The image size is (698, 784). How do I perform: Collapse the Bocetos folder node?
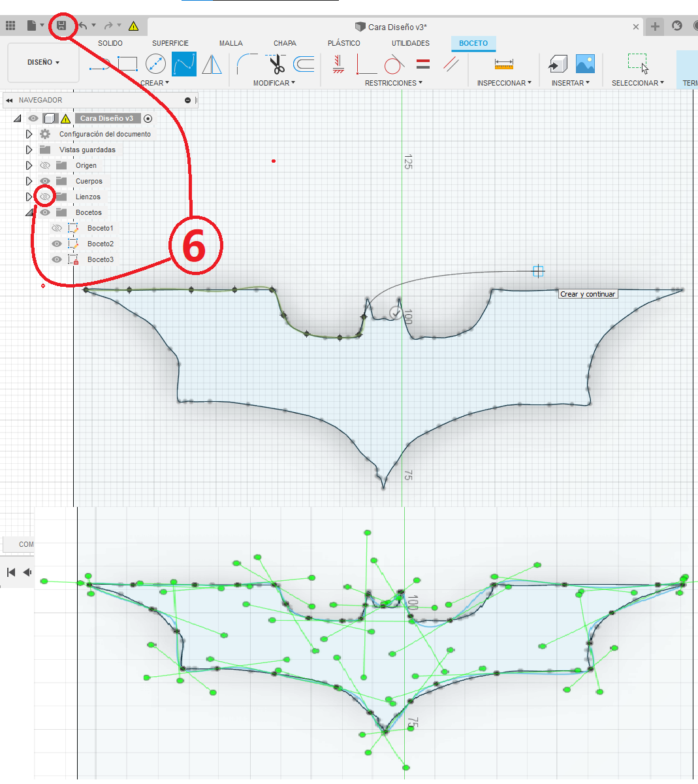pyautogui.click(x=29, y=212)
